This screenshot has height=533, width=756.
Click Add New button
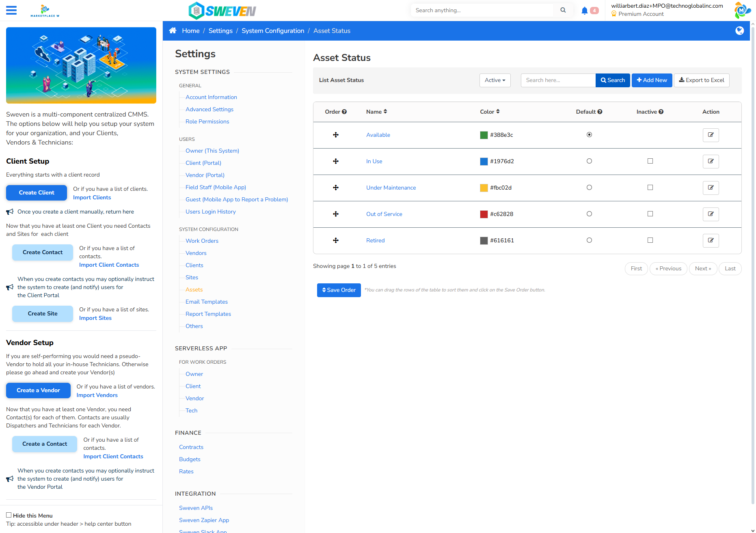[x=652, y=80]
